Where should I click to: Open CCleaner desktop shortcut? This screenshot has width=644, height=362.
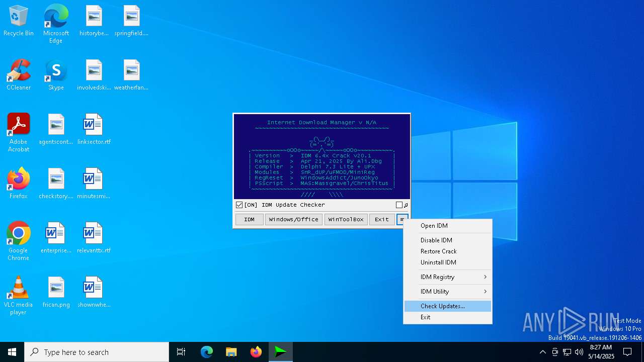(19, 75)
